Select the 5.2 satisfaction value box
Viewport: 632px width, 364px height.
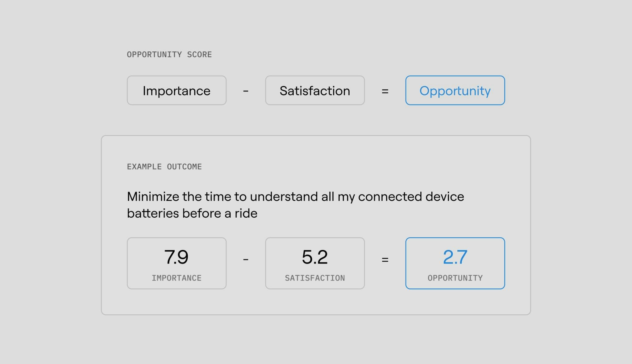315,263
